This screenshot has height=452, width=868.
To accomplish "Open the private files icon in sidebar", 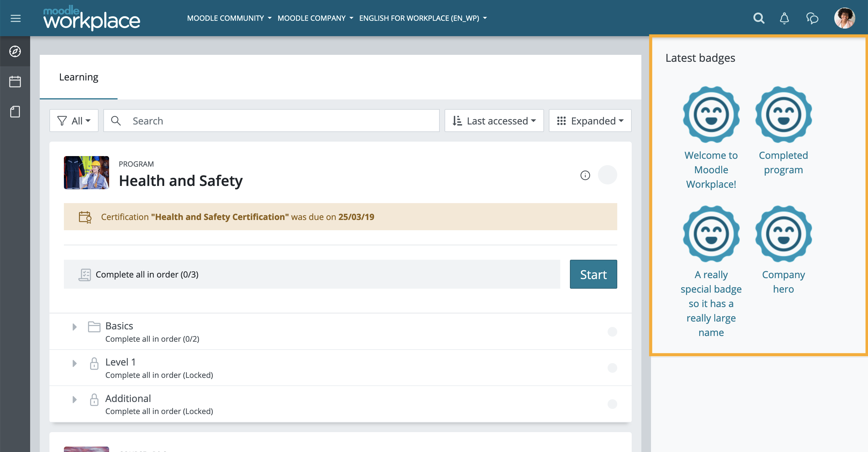I will tap(15, 111).
